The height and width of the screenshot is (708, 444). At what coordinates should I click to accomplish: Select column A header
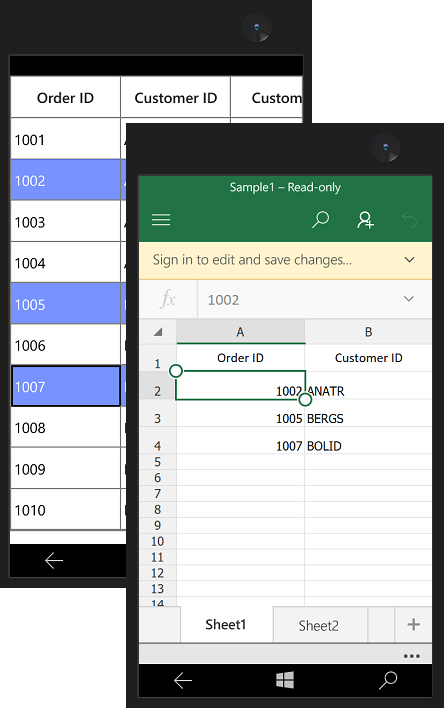240,332
